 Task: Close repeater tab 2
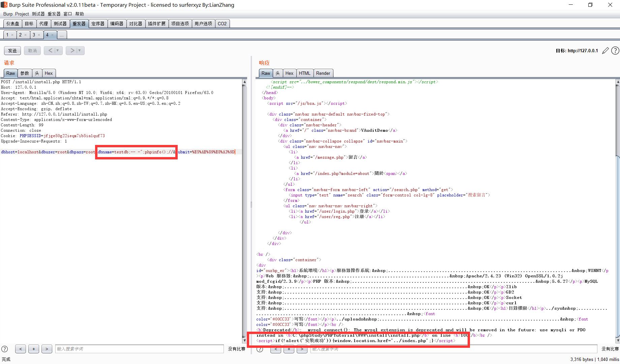[x=25, y=35]
